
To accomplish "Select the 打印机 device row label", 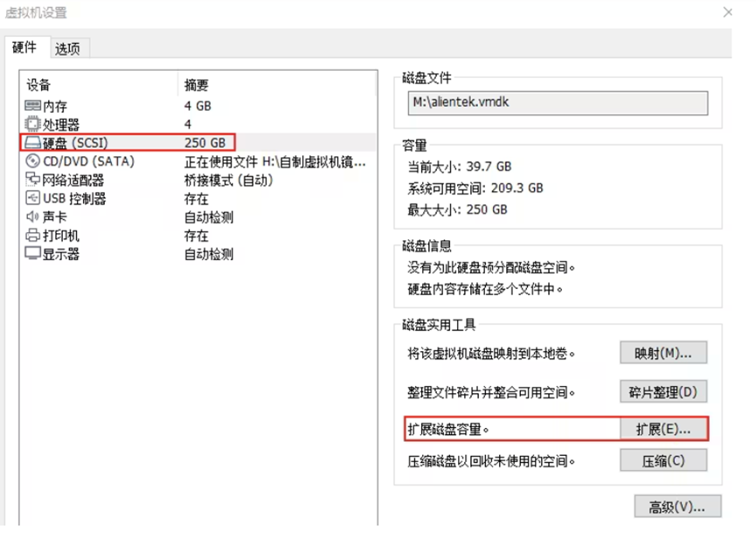I will pyautogui.click(x=61, y=236).
